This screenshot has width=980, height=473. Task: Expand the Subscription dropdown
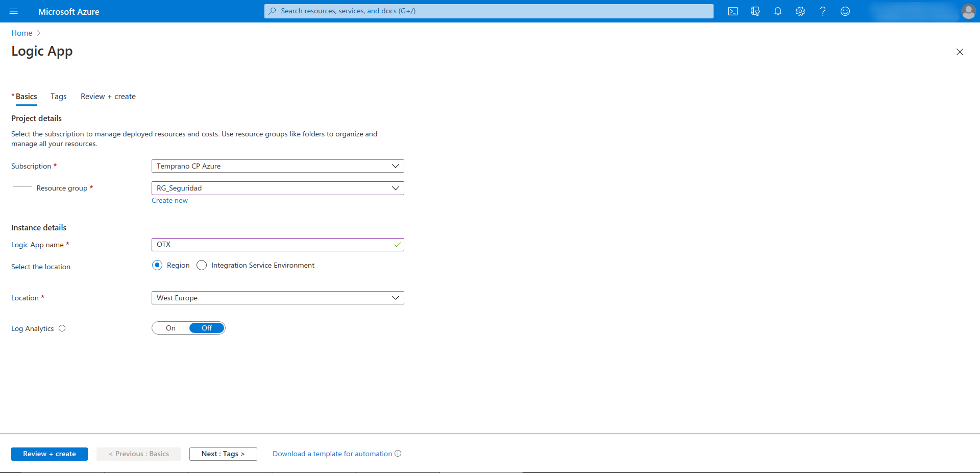click(x=277, y=166)
